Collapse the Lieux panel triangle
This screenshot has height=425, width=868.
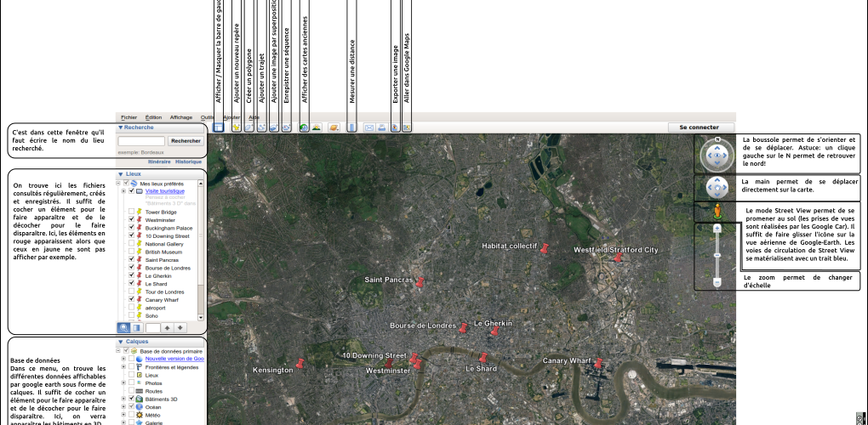tap(121, 174)
